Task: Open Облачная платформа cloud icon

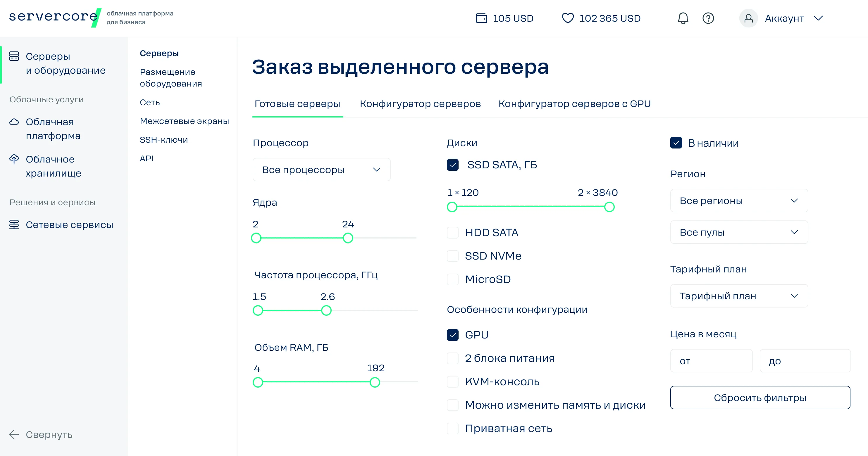Action: [x=14, y=122]
